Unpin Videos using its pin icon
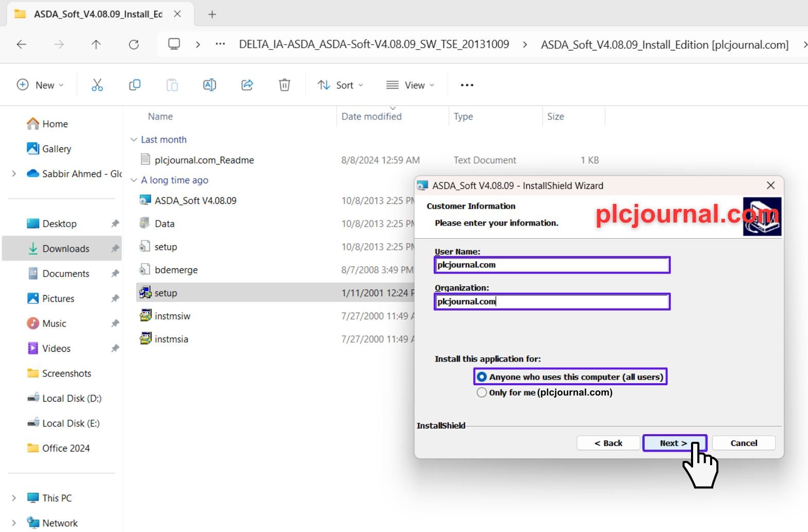The image size is (808, 532). (115, 349)
